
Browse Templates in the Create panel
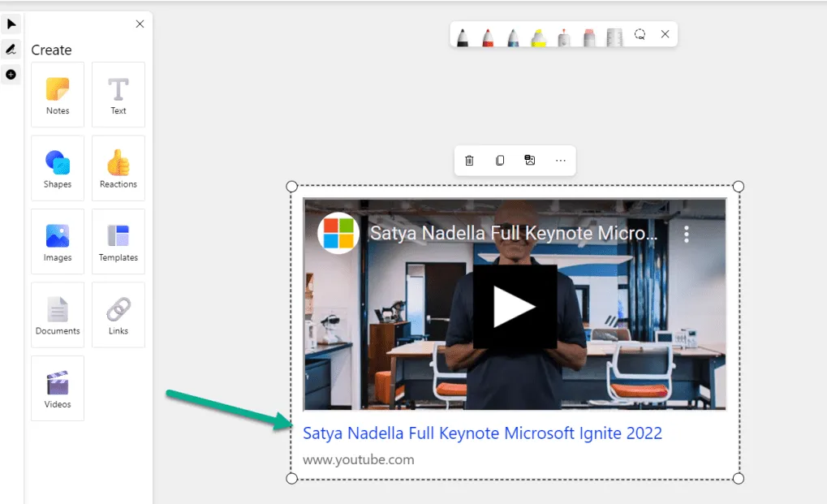[118, 241]
